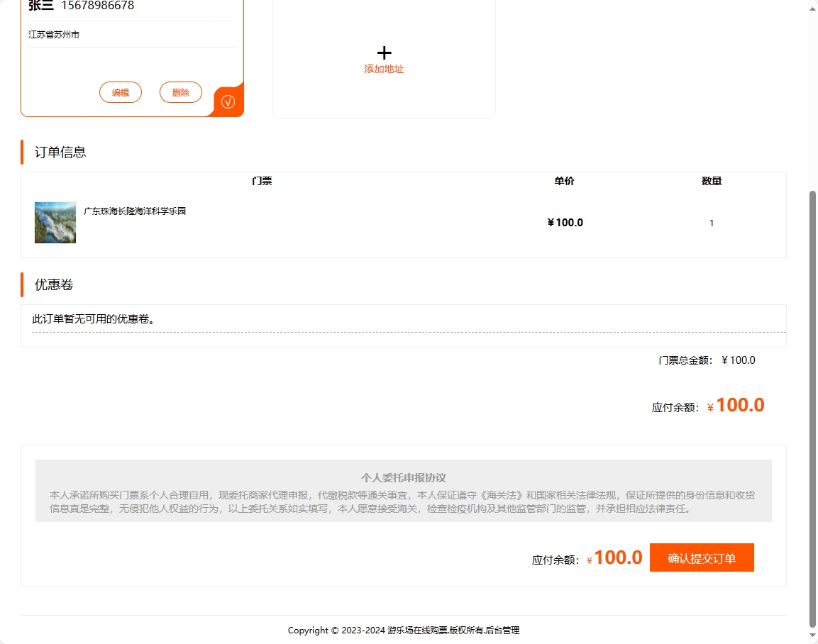The height and width of the screenshot is (644, 818).
Task: Click 确认提交订单 to submit the order
Action: [x=701, y=557]
